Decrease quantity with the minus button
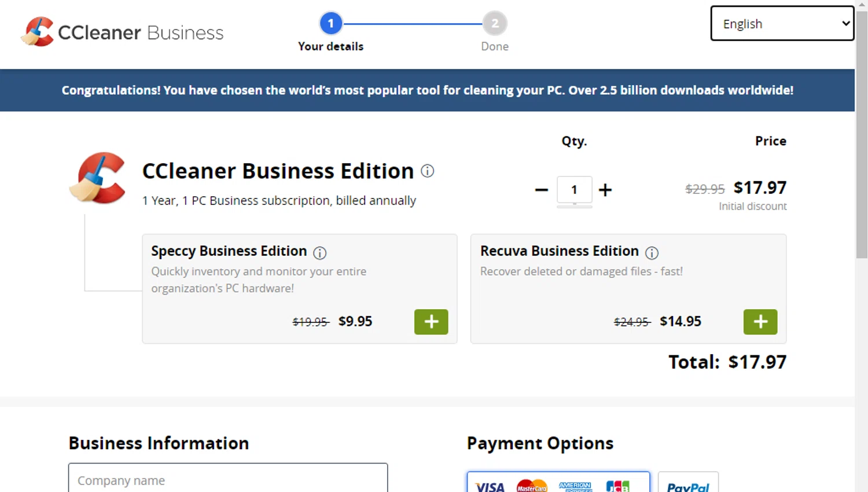This screenshot has height=492, width=868. pyautogui.click(x=542, y=190)
